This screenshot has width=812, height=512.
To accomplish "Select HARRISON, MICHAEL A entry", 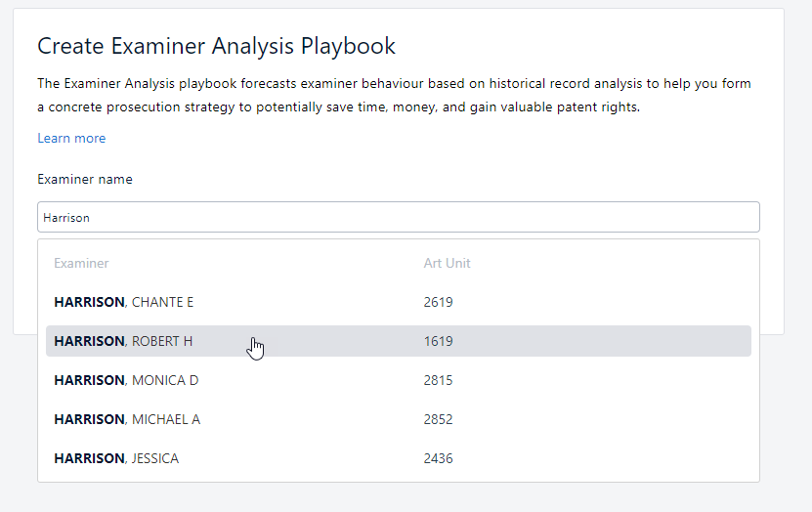I will pos(127,419).
